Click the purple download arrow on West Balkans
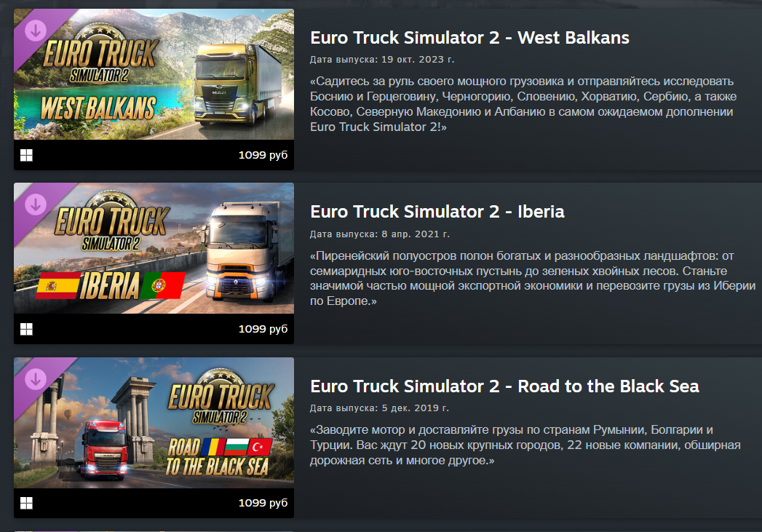The width and height of the screenshot is (762, 532). click(x=36, y=31)
